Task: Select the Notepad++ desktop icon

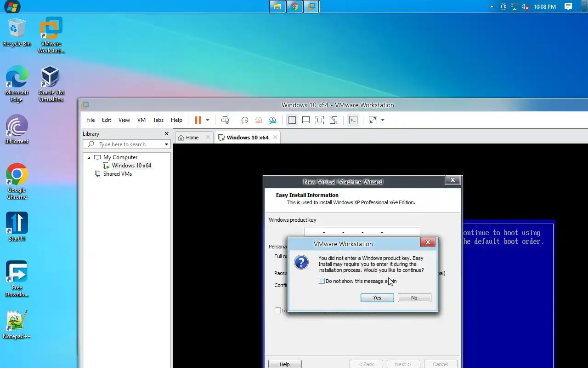Action: click(x=17, y=325)
